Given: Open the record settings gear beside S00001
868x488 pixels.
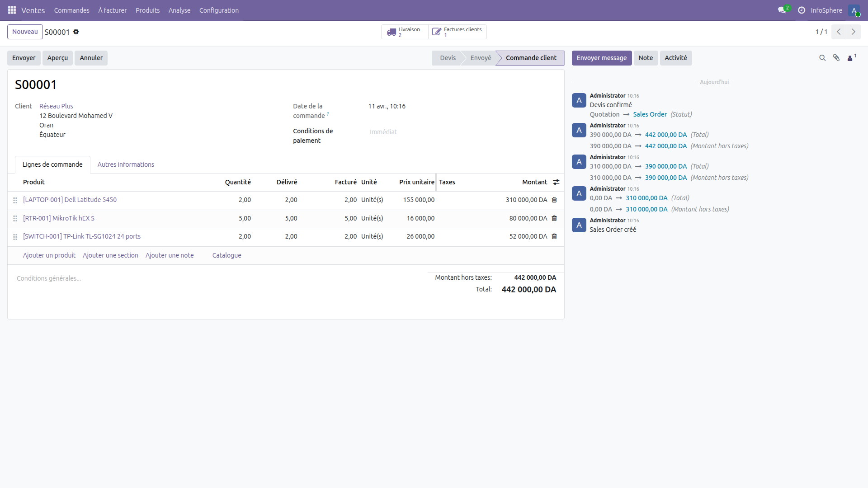Looking at the screenshot, I should [76, 32].
